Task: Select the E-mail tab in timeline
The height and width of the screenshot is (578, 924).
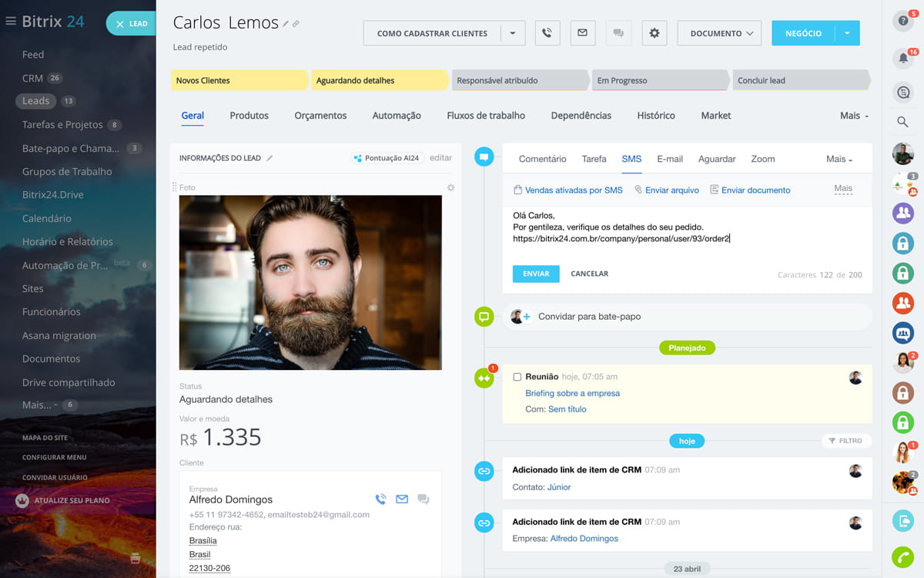Action: pyautogui.click(x=669, y=159)
